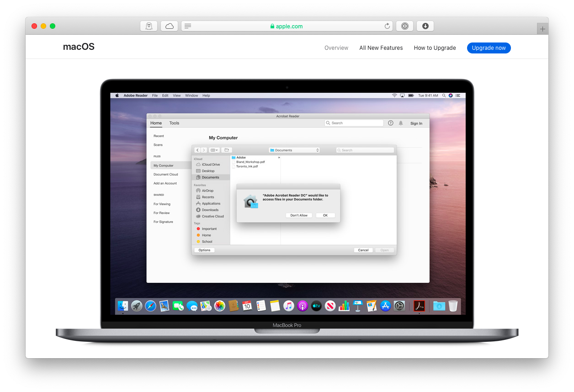Open the Window menu
Viewport: 574px width, 392px height.
click(x=191, y=95)
